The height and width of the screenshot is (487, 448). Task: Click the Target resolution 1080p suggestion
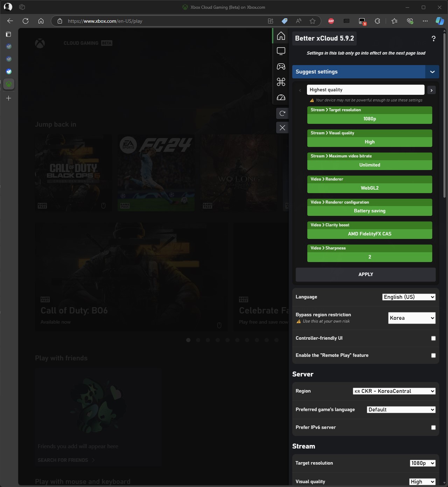click(370, 115)
